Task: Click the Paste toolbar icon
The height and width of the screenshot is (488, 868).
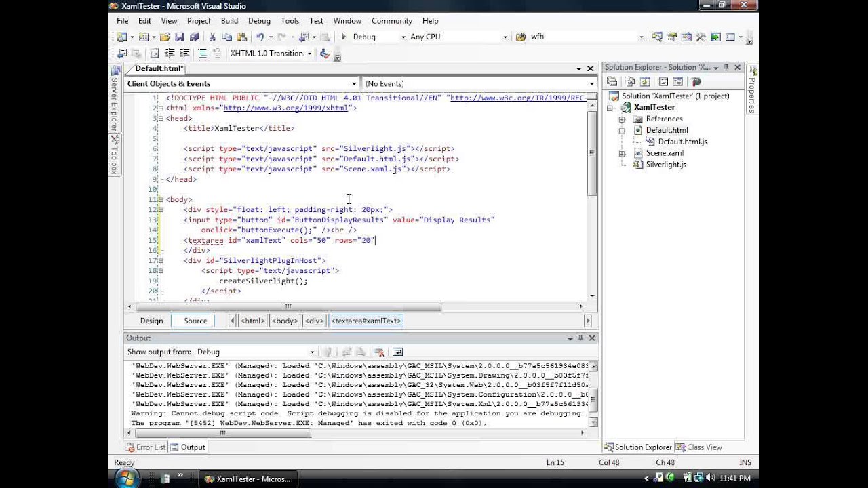Action: (x=241, y=37)
